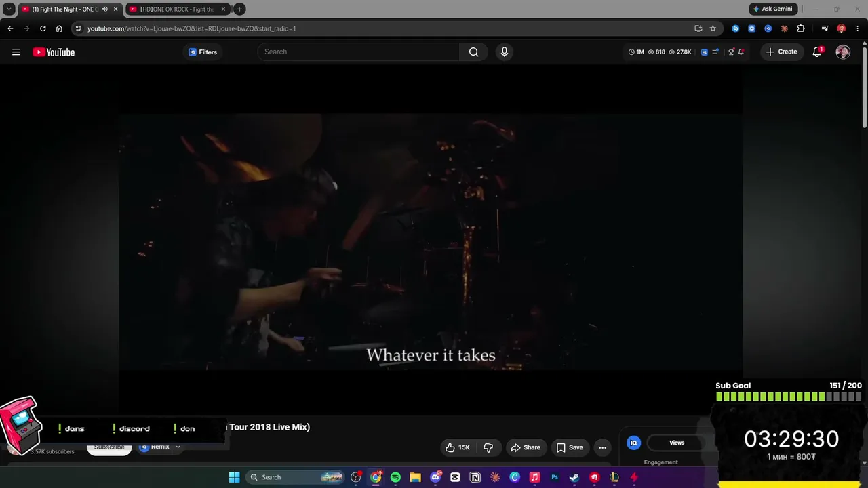The image size is (868, 488).
Task: Open the Chrome Extensions puzzle menu
Action: (801, 28)
